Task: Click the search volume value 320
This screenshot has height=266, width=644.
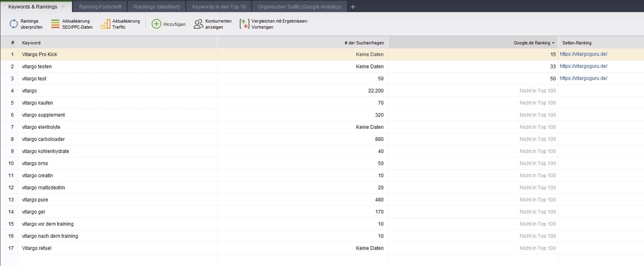Action: click(x=379, y=115)
